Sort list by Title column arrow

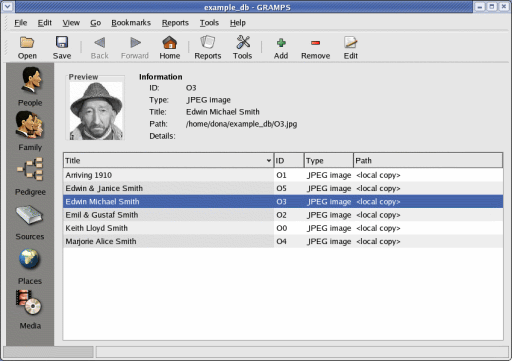point(269,161)
